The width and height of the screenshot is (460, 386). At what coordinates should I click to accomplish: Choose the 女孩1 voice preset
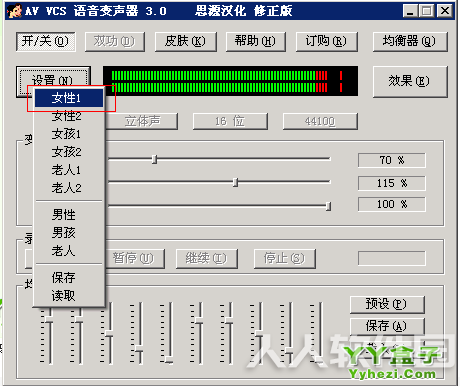point(69,134)
